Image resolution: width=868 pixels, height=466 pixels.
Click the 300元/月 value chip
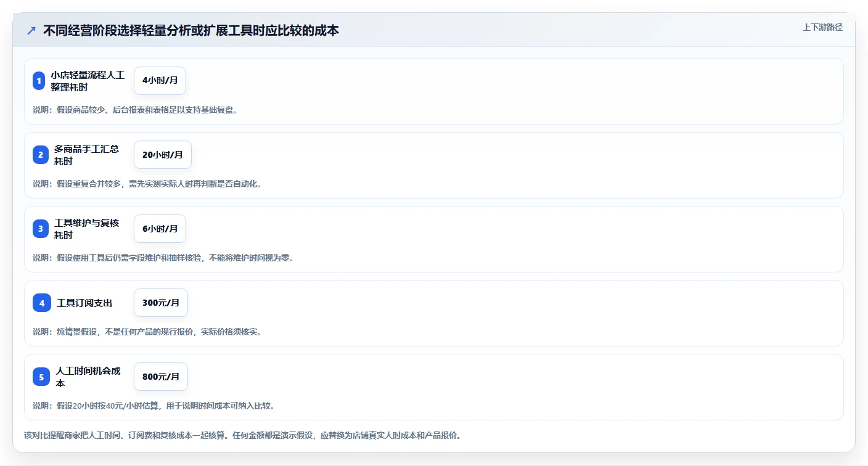pos(161,303)
